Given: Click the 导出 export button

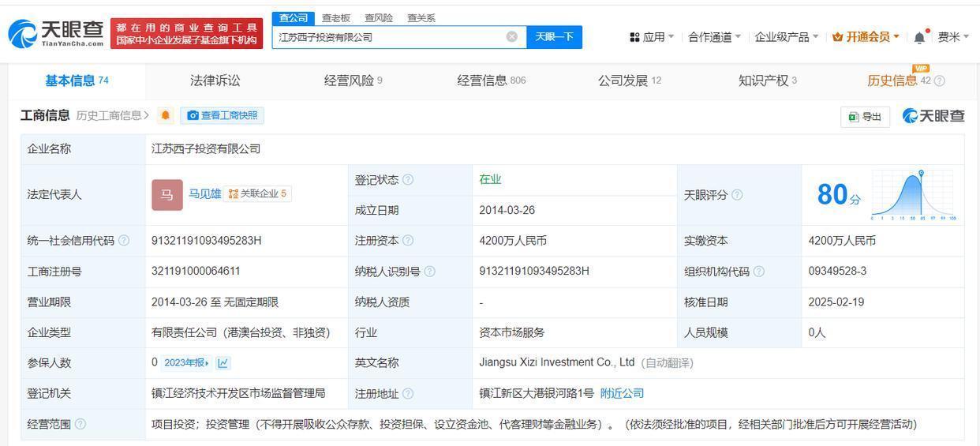Looking at the screenshot, I should [x=865, y=117].
